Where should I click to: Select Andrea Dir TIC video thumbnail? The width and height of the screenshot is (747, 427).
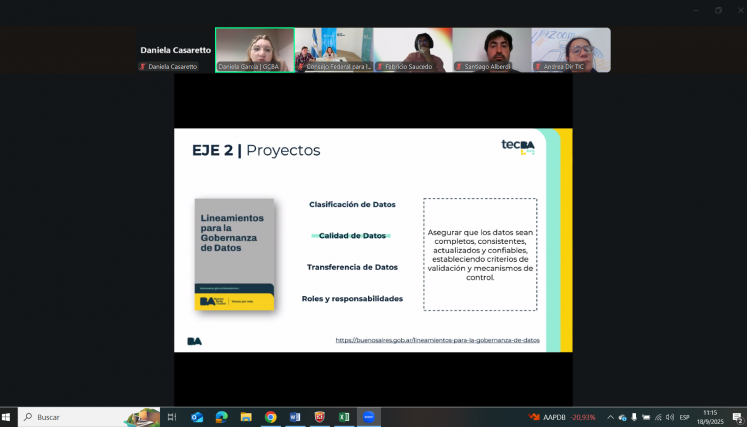pos(571,50)
